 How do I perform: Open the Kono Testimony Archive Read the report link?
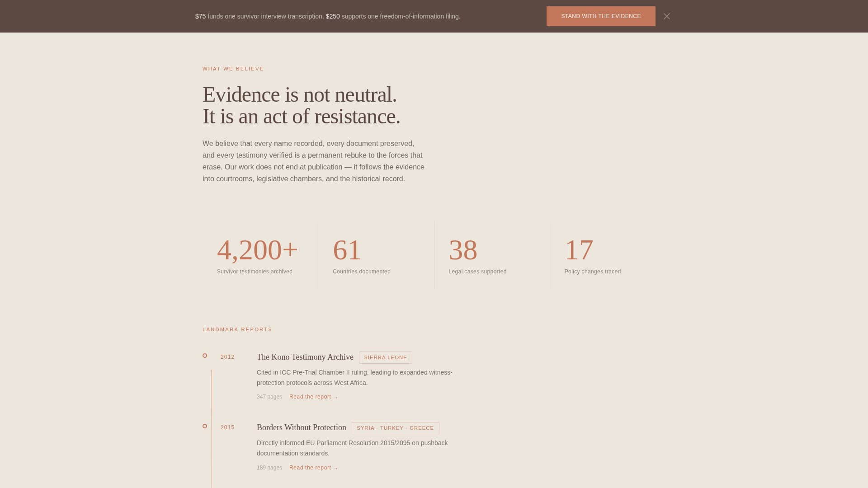(313, 397)
